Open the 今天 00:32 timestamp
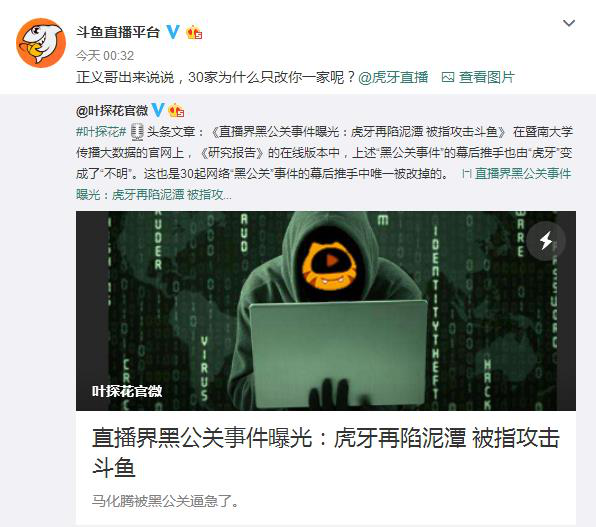Screen dimensions: 596x527 (x=105, y=56)
